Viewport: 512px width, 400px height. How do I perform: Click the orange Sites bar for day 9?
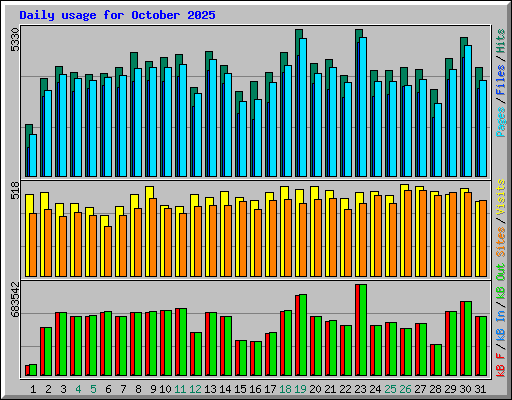(x=153, y=238)
